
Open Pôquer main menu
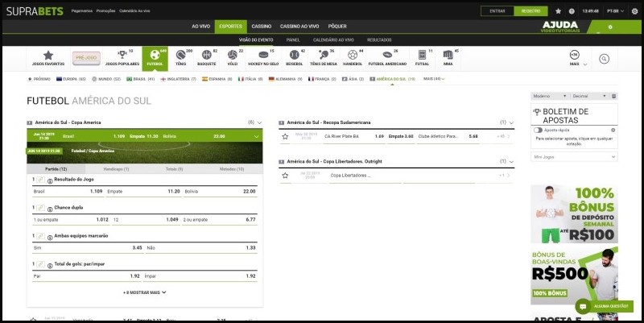[337, 27]
